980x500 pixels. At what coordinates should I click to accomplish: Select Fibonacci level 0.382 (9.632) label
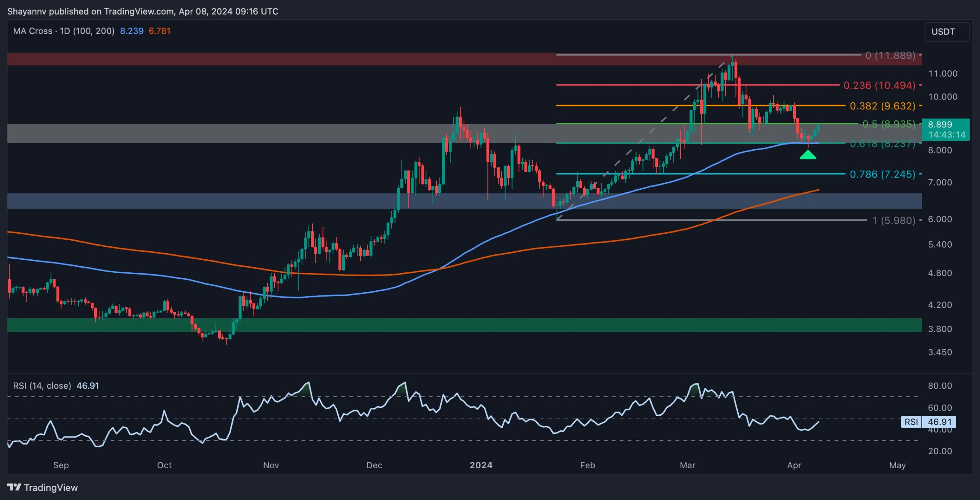(882, 106)
